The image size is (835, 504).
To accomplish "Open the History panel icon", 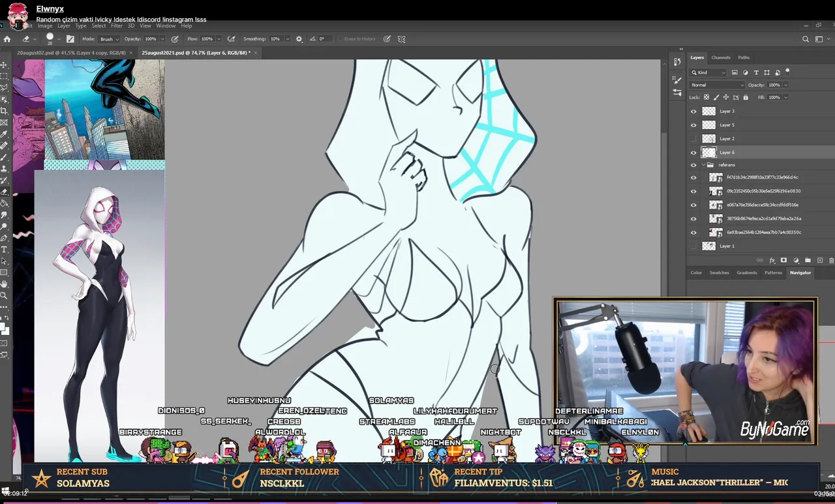I will [x=676, y=62].
